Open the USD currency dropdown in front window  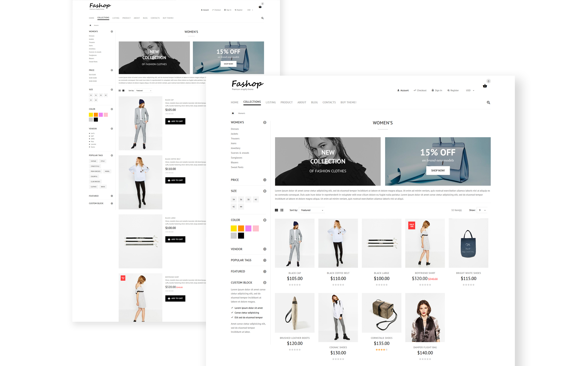470,90
